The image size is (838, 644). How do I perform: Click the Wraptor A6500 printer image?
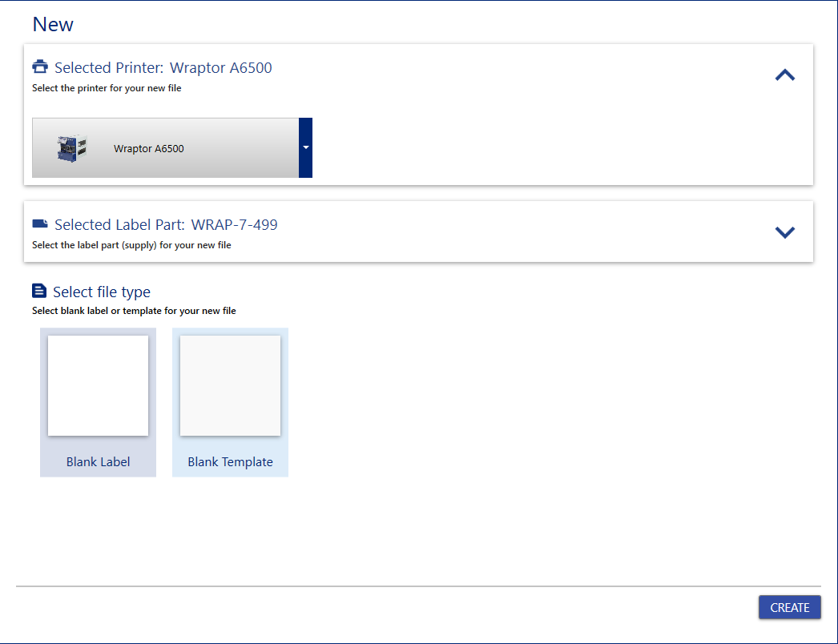pos(71,148)
